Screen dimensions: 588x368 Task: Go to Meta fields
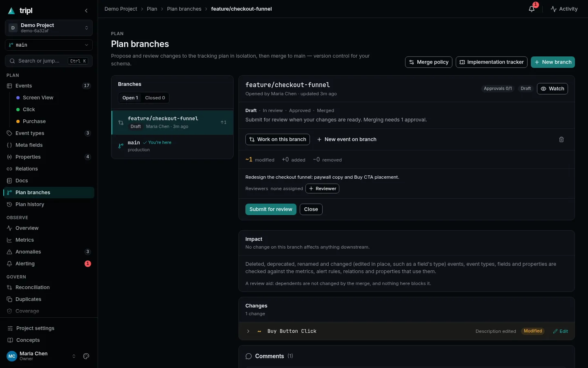(49, 145)
